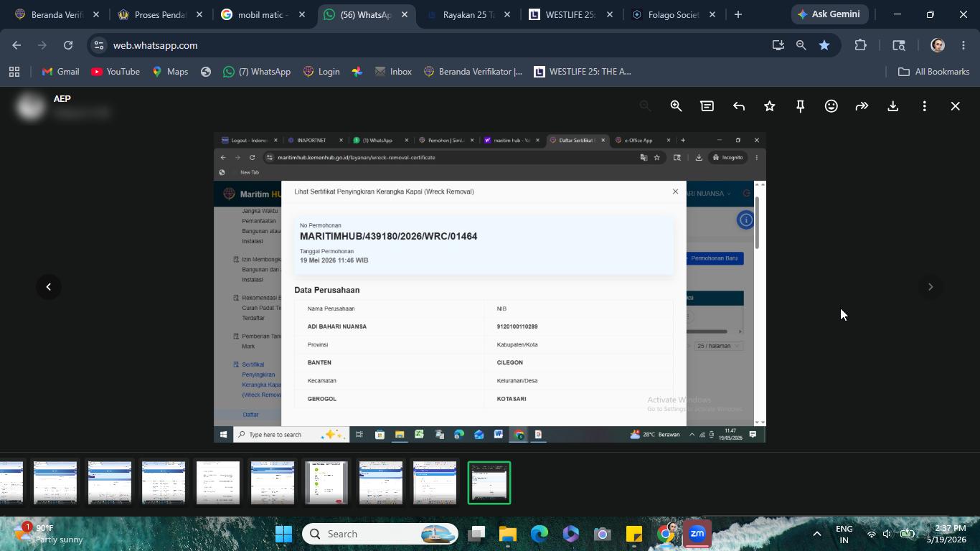The height and width of the screenshot is (551, 980).
Task: Pin the image with pin icon
Action: coord(800,106)
